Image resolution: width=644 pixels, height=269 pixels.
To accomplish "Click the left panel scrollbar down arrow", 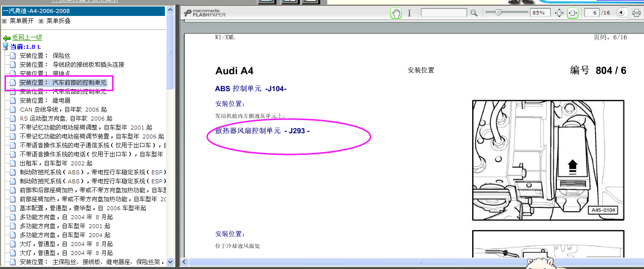I will tap(170, 262).
